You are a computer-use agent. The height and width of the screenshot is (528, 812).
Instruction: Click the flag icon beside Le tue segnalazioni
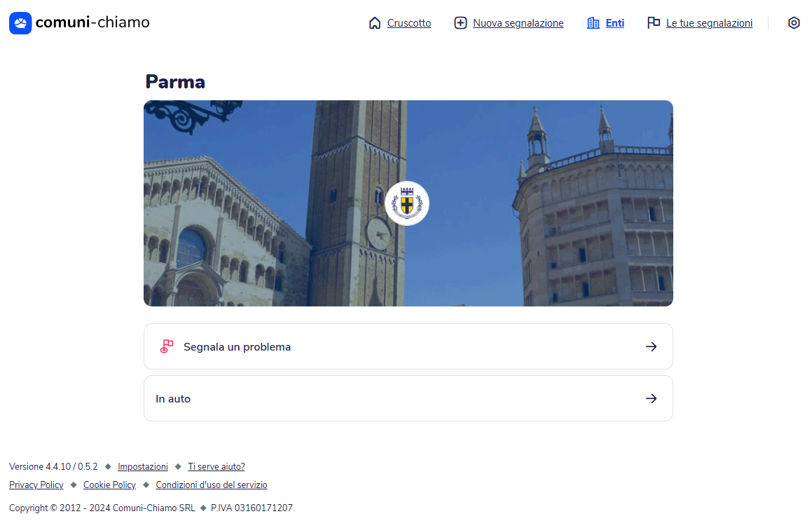pyautogui.click(x=654, y=23)
